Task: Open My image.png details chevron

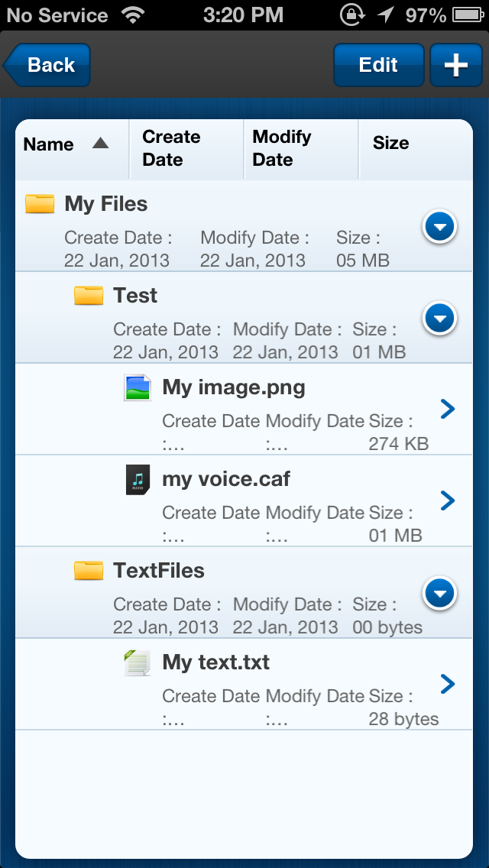Action: [448, 409]
